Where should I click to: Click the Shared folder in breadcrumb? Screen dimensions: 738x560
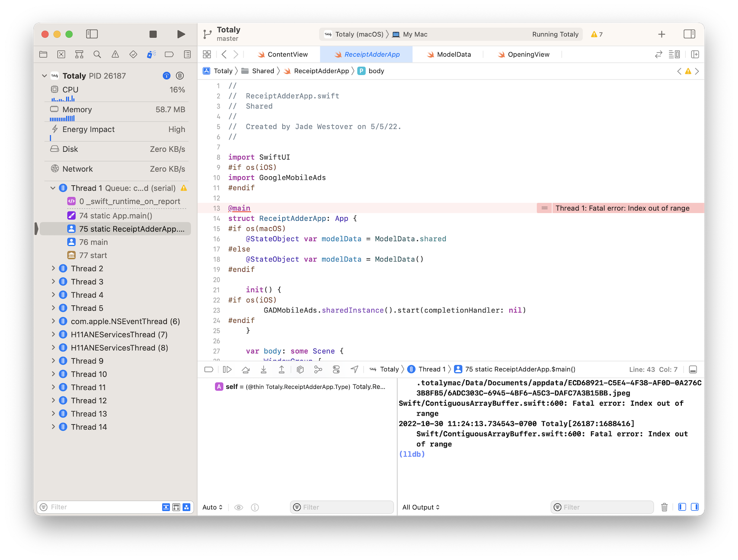tap(258, 71)
